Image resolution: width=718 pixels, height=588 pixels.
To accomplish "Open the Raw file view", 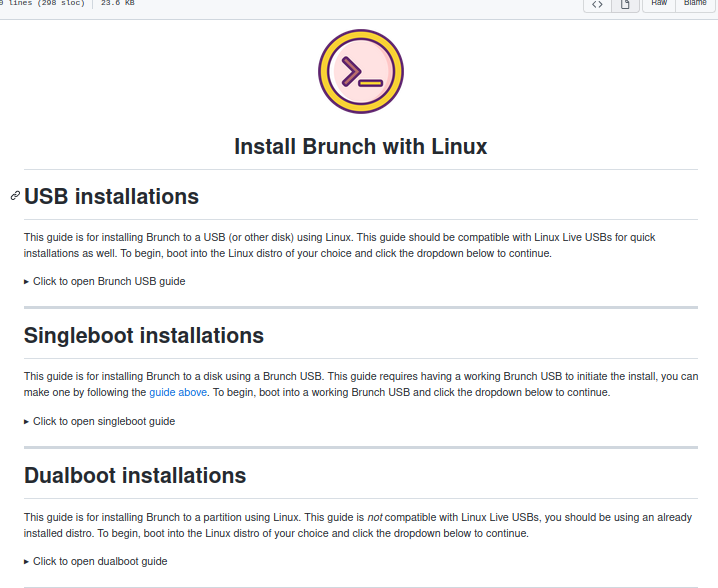I will pyautogui.click(x=659, y=4).
